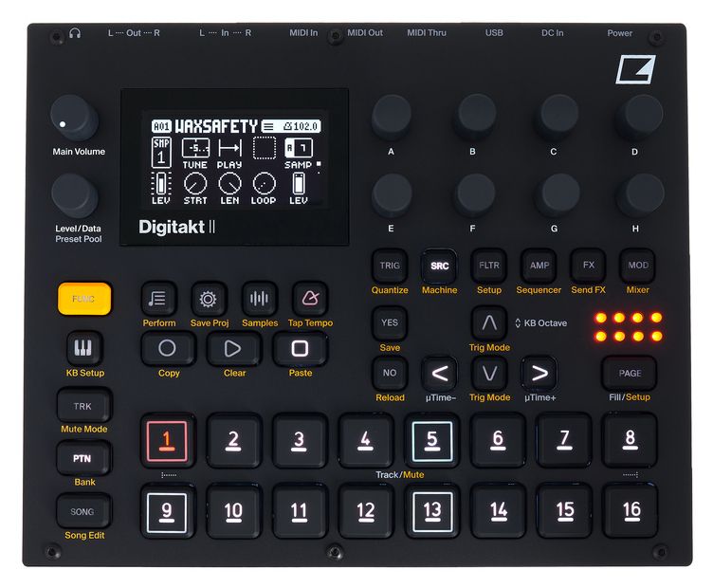Tap the metronome Tap Tempo key

coord(310,299)
